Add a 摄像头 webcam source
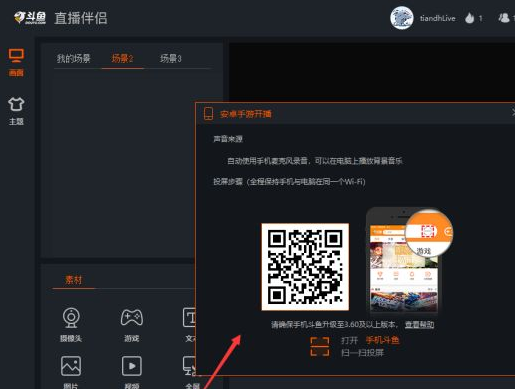515x389 pixels. click(71, 325)
